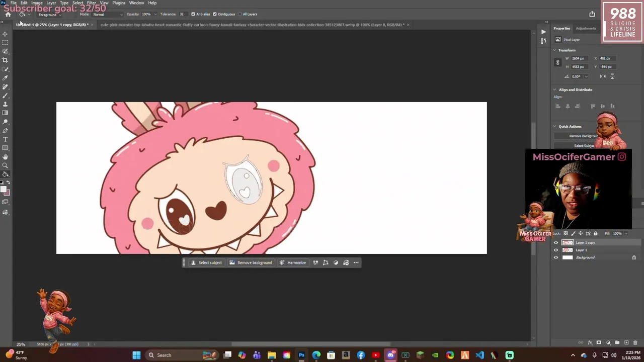Open the layer Fill percentage dropdown
This screenshot has height=362, width=644.
[626, 233]
